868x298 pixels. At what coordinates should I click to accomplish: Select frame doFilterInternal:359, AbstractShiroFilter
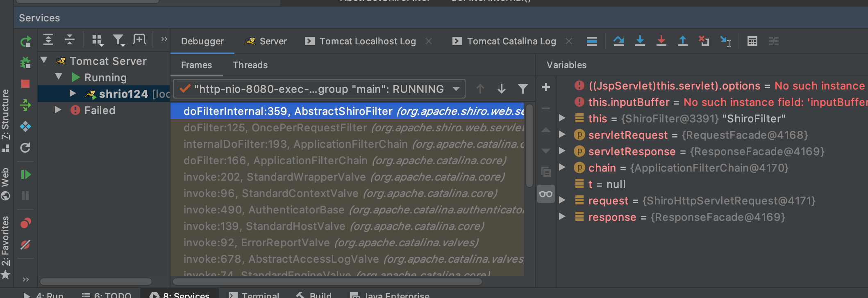(347, 111)
